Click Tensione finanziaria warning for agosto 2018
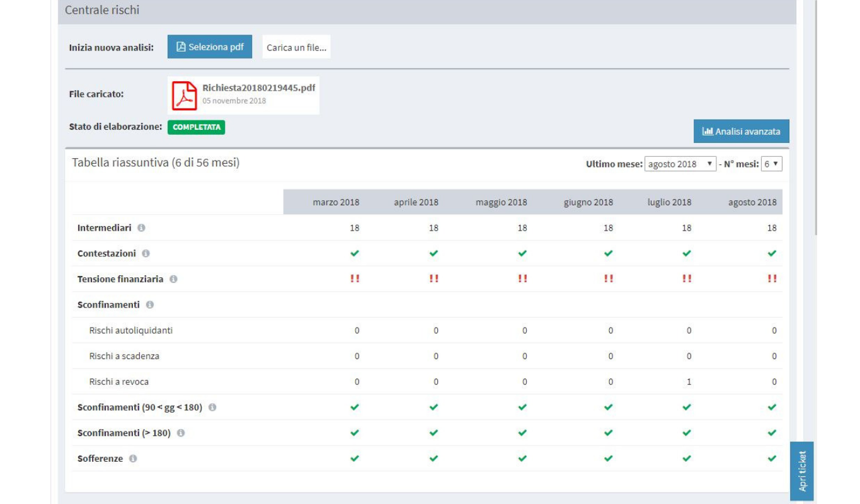 (x=772, y=279)
